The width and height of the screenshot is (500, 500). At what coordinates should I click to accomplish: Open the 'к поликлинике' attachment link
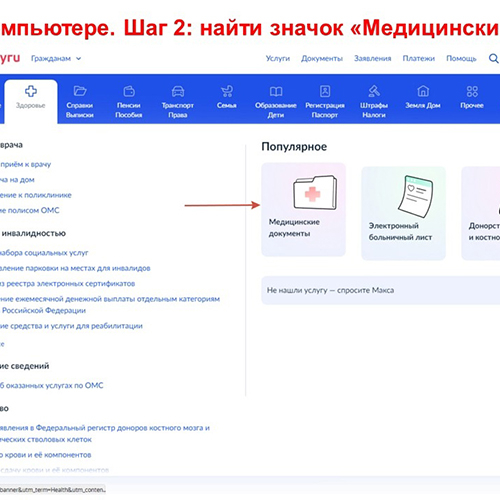click(36, 195)
